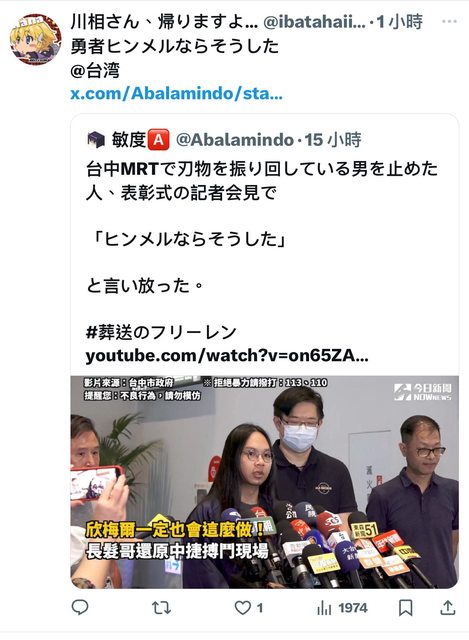Viewport: 469px width, 640px height.
Task: Click the reply speech bubble icon
Action: pyautogui.click(x=80, y=608)
